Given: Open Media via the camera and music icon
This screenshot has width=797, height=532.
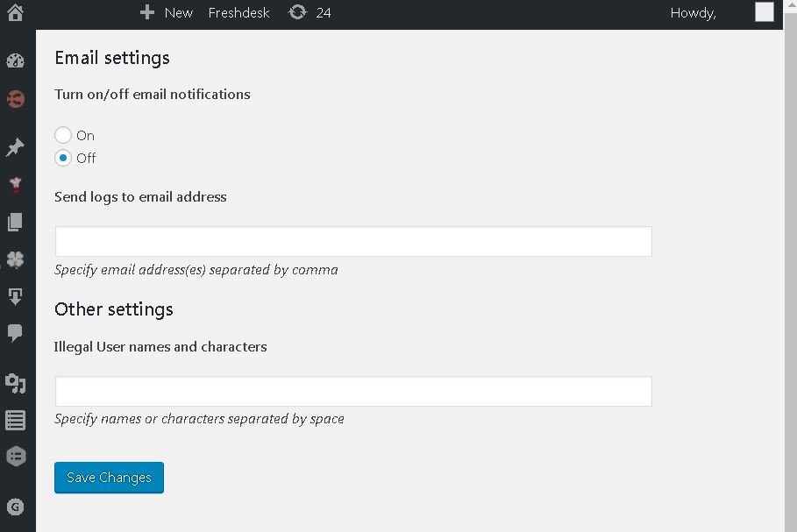Looking at the screenshot, I should (x=15, y=383).
